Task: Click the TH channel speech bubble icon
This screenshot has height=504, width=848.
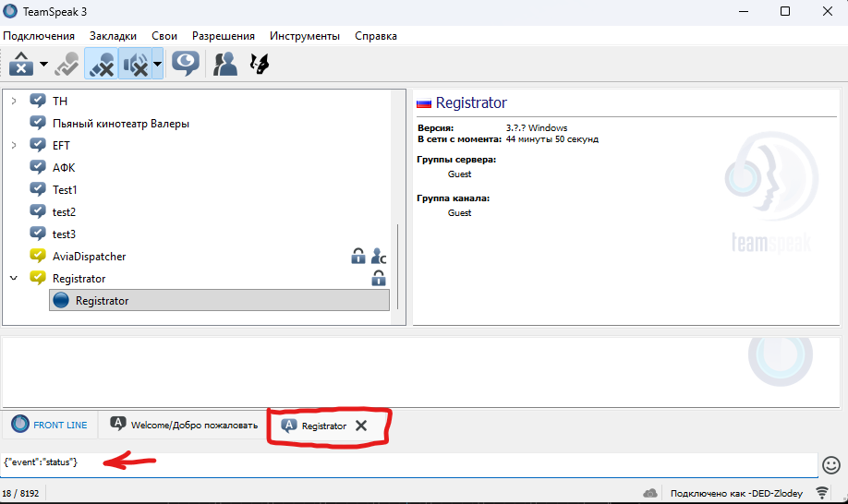Action: [x=38, y=101]
